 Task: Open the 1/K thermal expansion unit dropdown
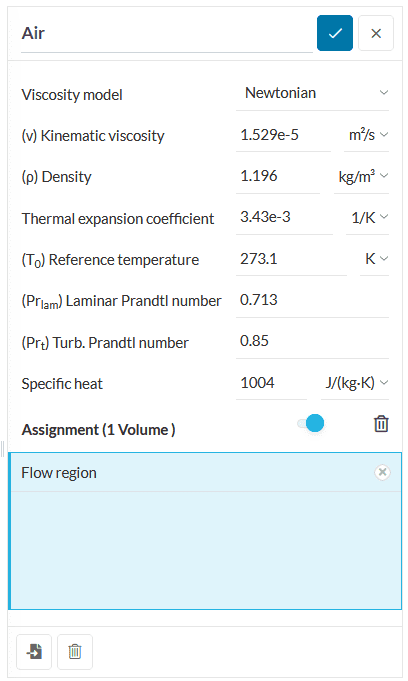click(x=367, y=218)
